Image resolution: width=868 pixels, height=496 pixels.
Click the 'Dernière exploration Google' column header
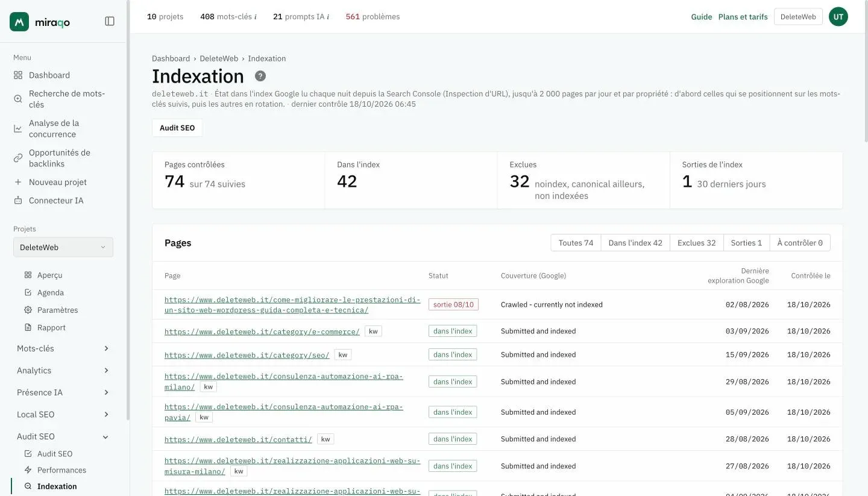pyautogui.click(x=738, y=275)
